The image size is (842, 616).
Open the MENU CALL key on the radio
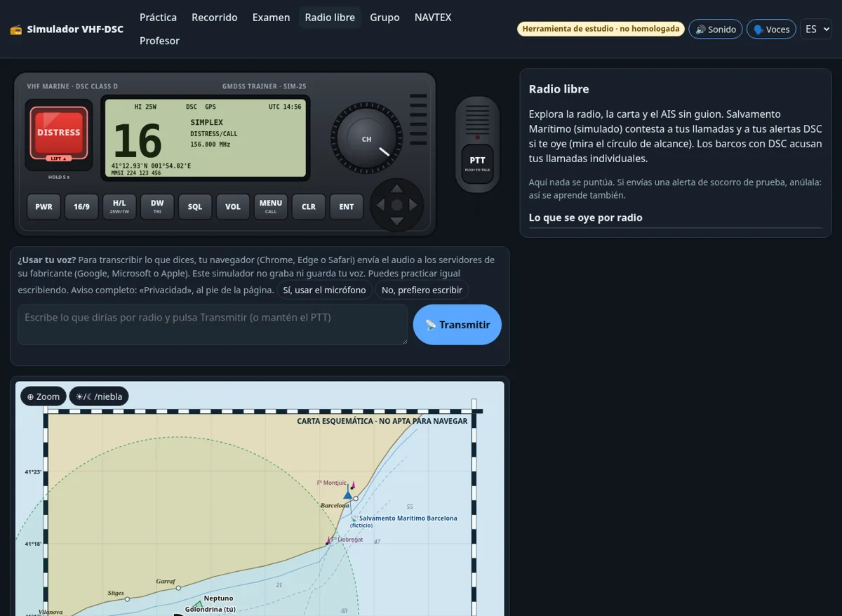pos(271,207)
